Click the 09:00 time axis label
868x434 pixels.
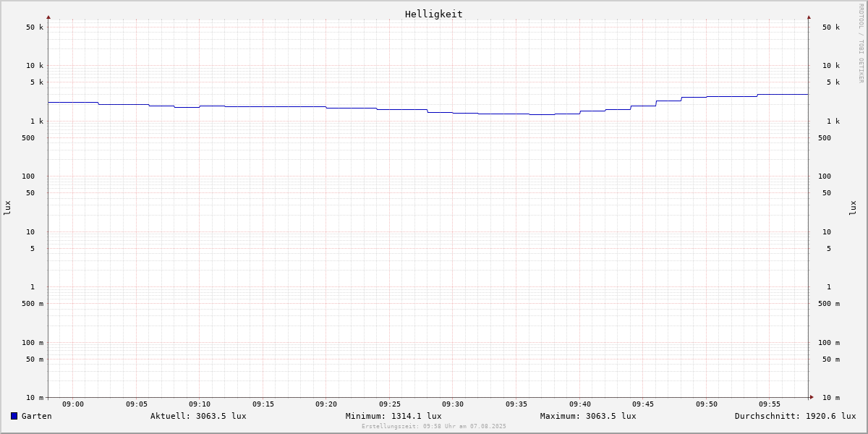73,404
